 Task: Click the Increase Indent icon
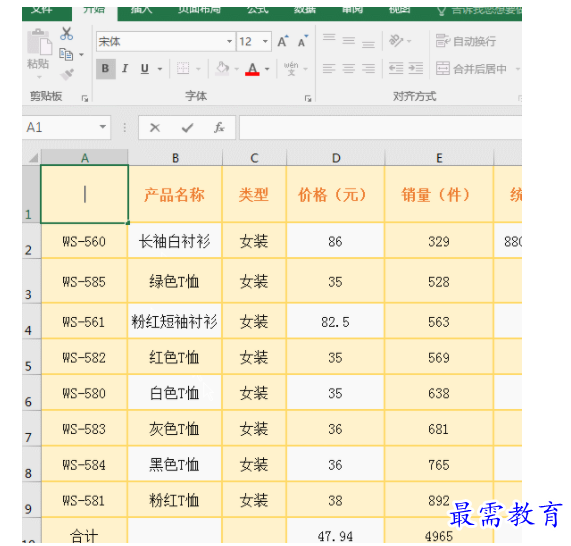coord(416,68)
